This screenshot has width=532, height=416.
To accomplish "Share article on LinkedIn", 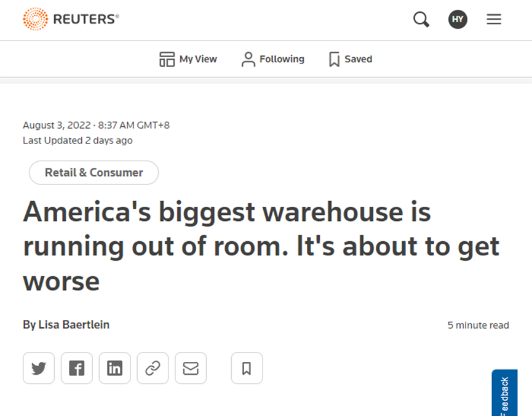I will click(x=115, y=368).
